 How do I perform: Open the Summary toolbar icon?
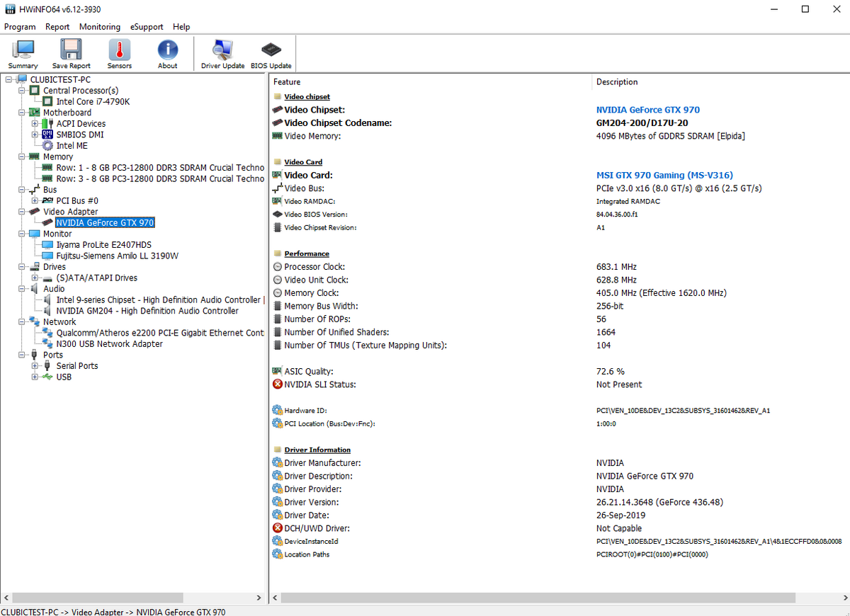(x=23, y=54)
